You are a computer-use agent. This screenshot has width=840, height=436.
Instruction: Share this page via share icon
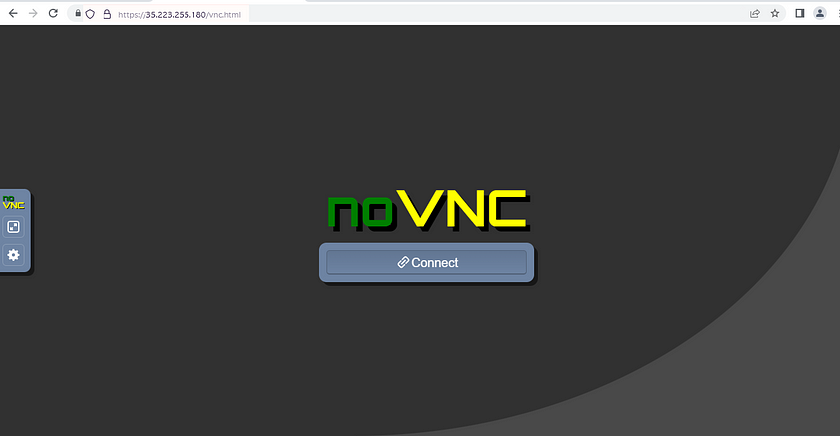[x=755, y=13]
